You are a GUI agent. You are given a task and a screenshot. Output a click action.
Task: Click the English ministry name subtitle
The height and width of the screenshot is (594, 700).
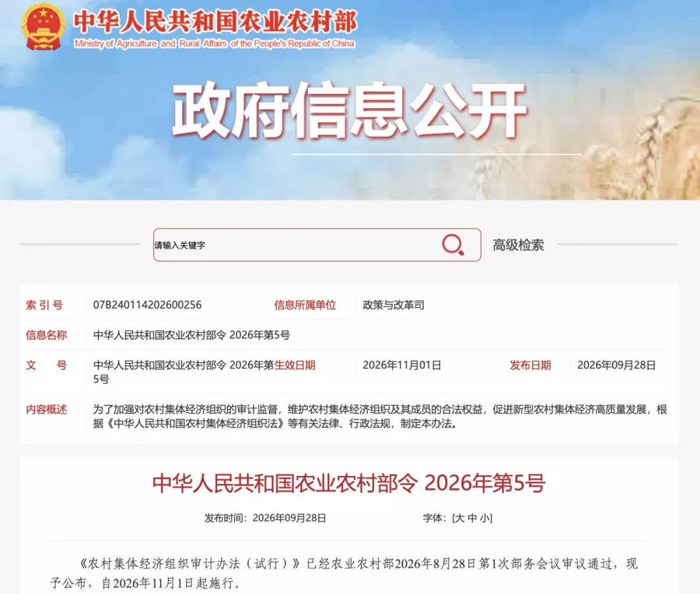(215, 43)
